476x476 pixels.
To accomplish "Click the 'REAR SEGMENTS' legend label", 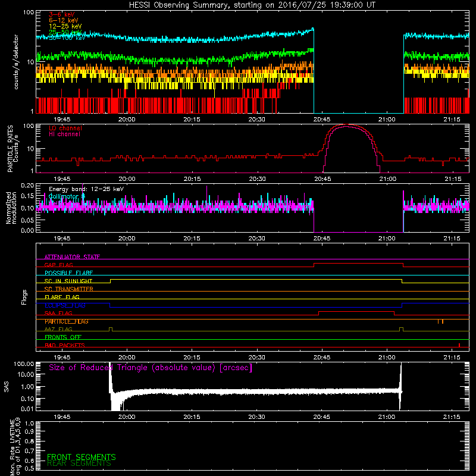I will 79,464.
